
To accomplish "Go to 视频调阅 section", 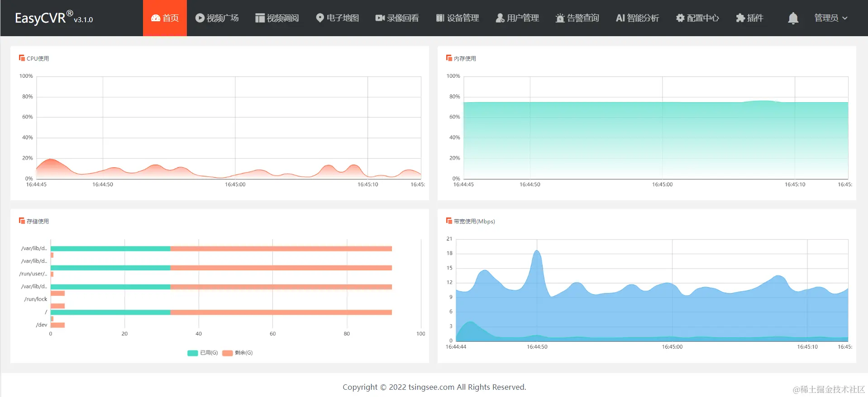I will click(277, 18).
